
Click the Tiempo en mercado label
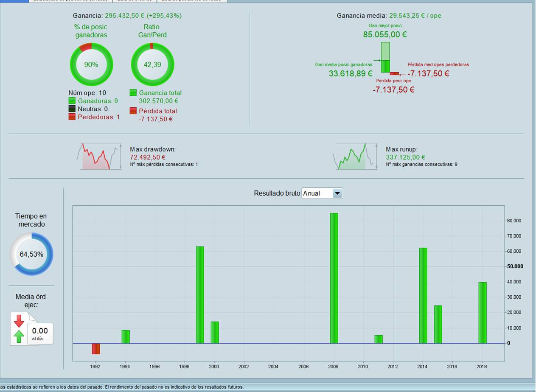(31, 220)
